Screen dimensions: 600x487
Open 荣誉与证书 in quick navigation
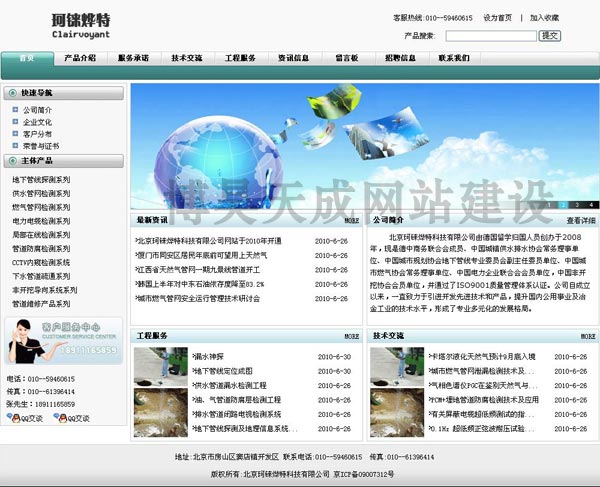coord(41,146)
